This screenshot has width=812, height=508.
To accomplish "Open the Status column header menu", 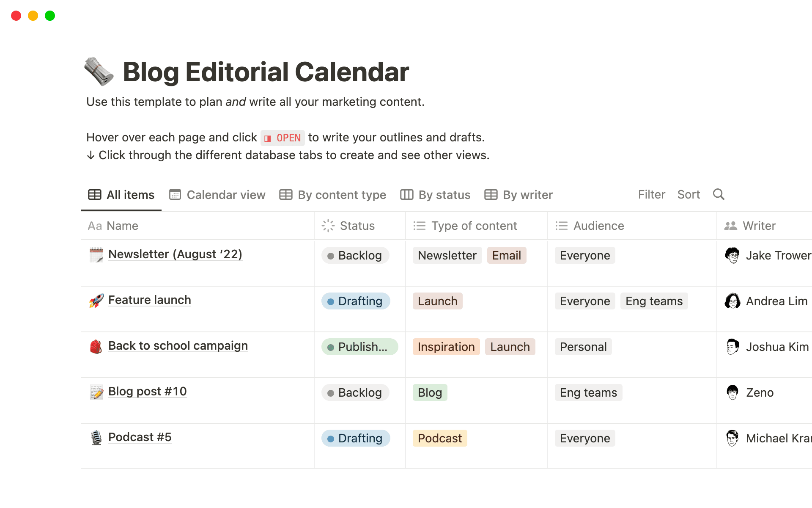I will pos(357,226).
